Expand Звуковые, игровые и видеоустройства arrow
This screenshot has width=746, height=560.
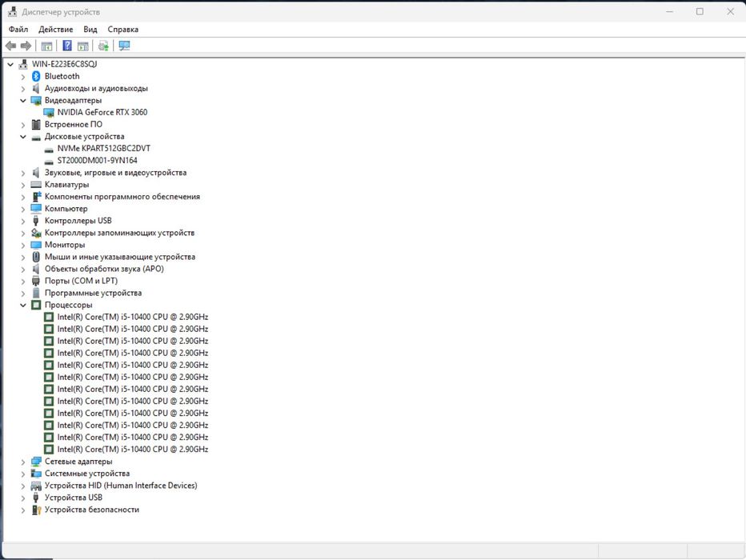tap(23, 173)
